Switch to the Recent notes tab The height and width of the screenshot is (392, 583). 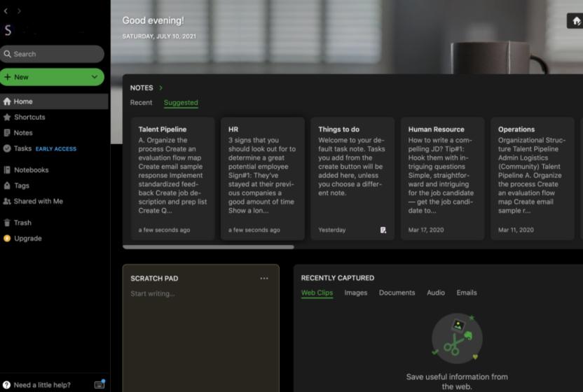pyautogui.click(x=141, y=103)
